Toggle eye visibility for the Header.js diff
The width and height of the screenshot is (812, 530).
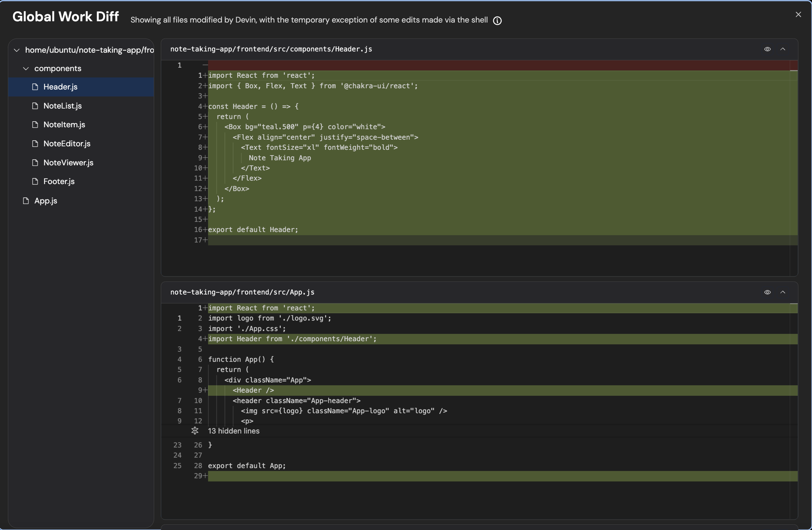pos(767,49)
